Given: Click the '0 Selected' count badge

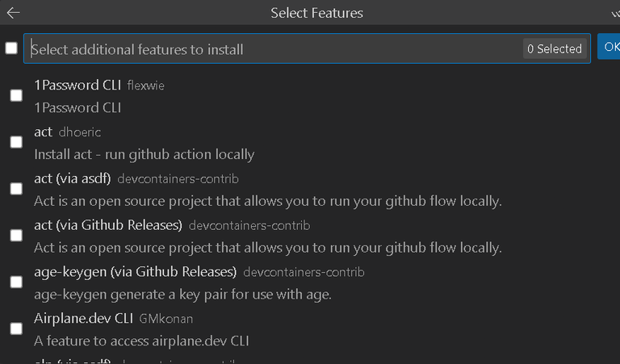Looking at the screenshot, I should (554, 49).
